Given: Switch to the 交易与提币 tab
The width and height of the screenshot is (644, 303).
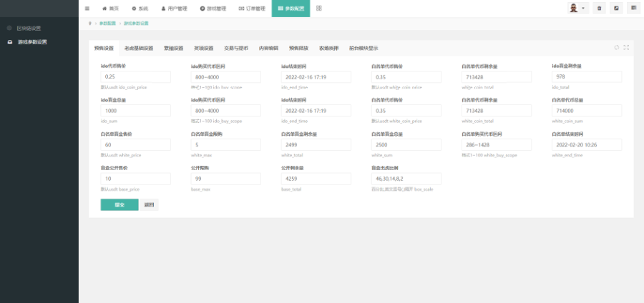Looking at the screenshot, I should (x=236, y=48).
